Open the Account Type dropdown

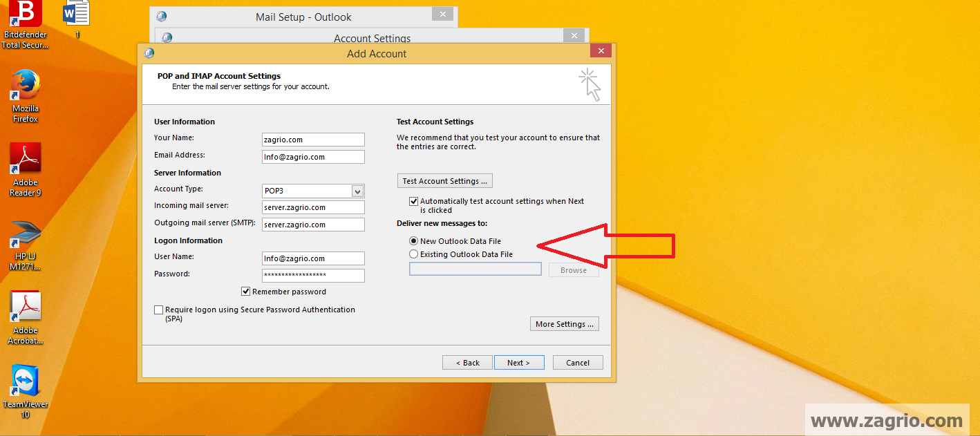click(357, 191)
